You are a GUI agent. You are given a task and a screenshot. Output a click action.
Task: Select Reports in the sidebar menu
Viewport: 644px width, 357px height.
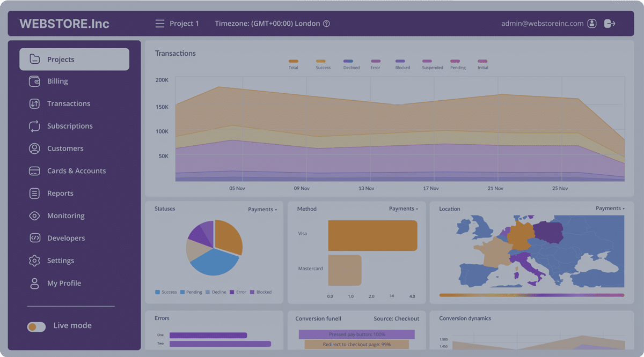tap(60, 194)
